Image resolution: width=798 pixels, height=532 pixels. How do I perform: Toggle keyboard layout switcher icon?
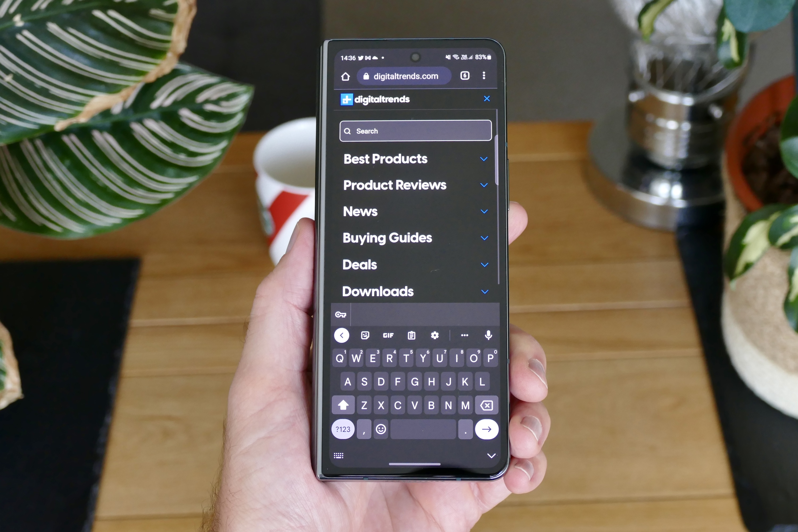[x=338, y=455]
